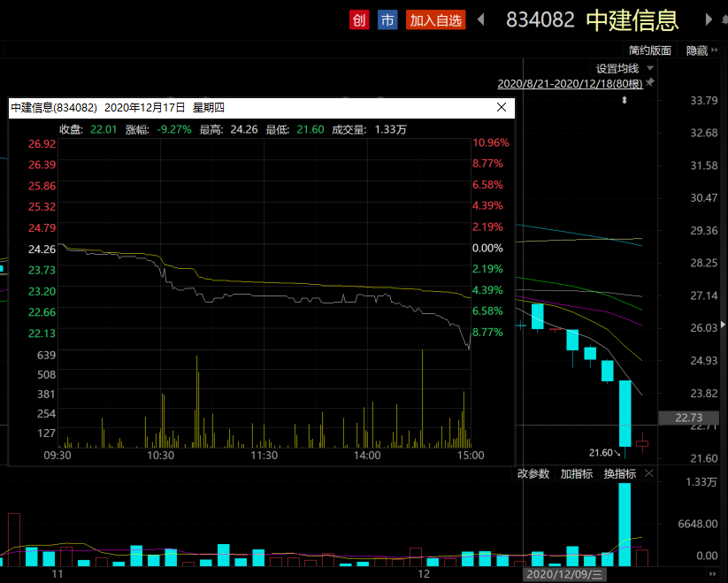Open date range 2020/8/21-2020/12/18 link

[x=570, y=83]
